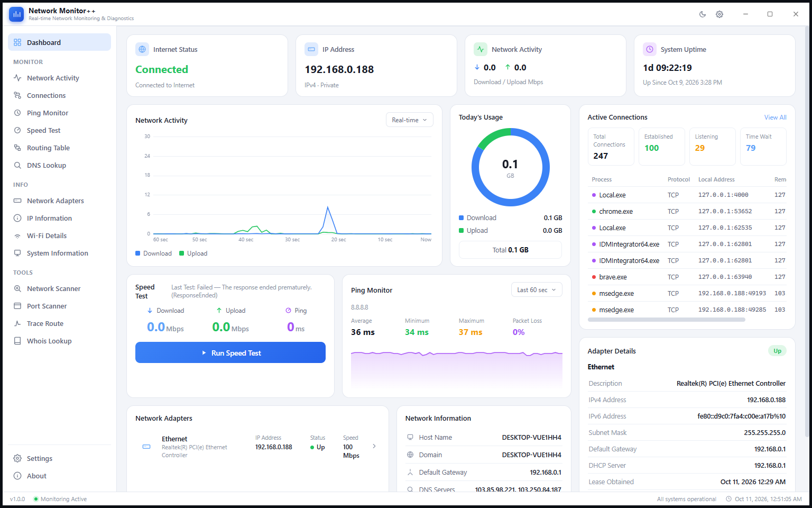Click the System Uptime clock icon
This screenshot has height=508, width=812.
pyautogui.click(x=650, y=49)
